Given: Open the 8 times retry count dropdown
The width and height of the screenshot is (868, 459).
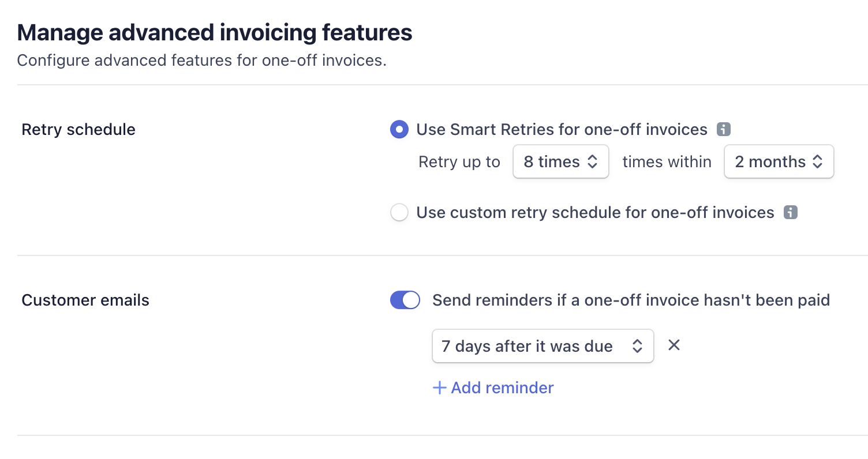Looking at the screenshot, I should (561, 162).
